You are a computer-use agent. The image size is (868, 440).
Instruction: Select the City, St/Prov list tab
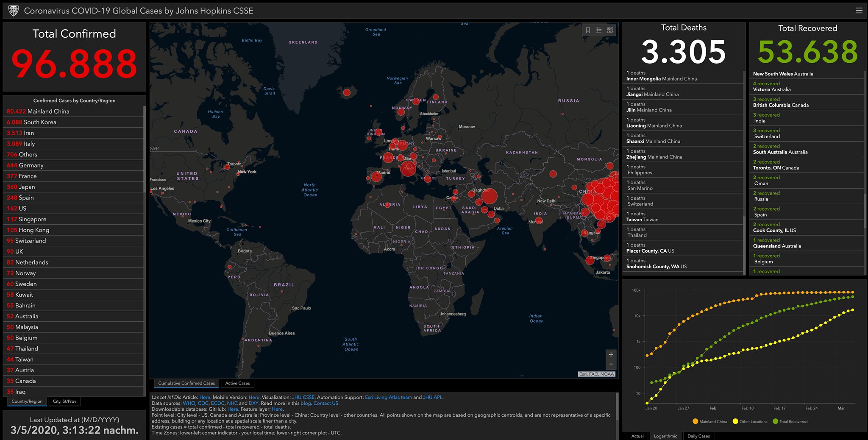click(65, 401)
